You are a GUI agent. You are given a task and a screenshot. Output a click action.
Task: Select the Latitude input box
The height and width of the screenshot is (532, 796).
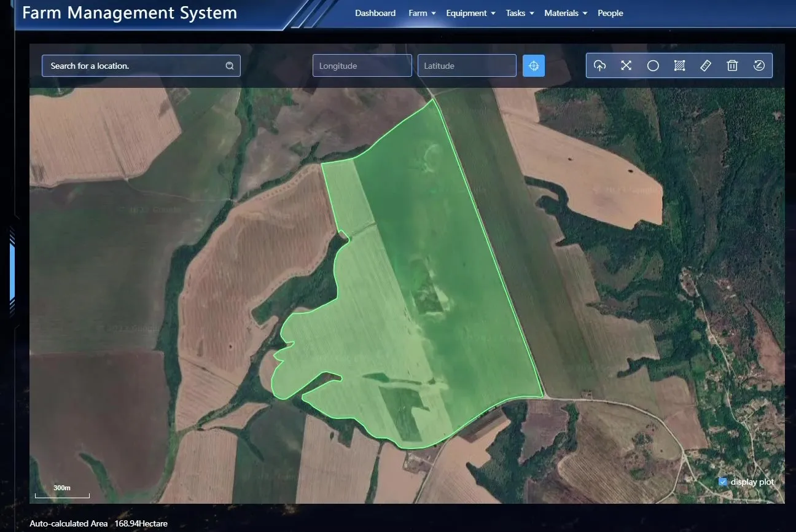(x=467, y=66)
